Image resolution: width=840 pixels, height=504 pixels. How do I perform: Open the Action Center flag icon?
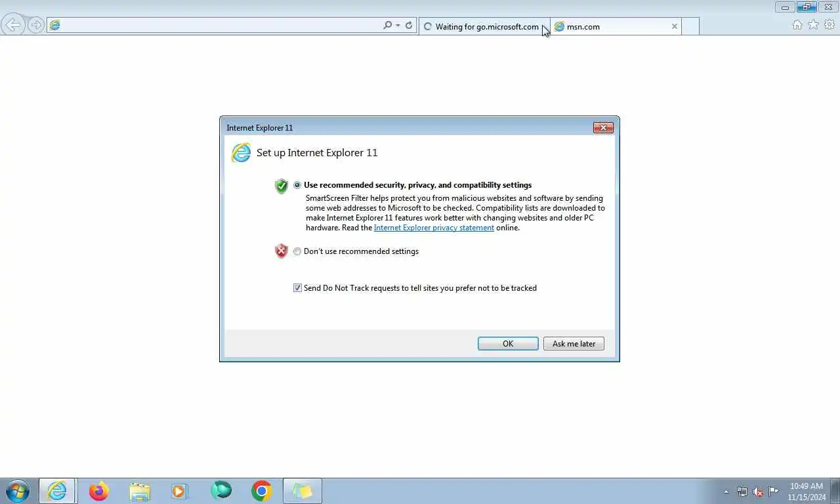click(774, 491)
